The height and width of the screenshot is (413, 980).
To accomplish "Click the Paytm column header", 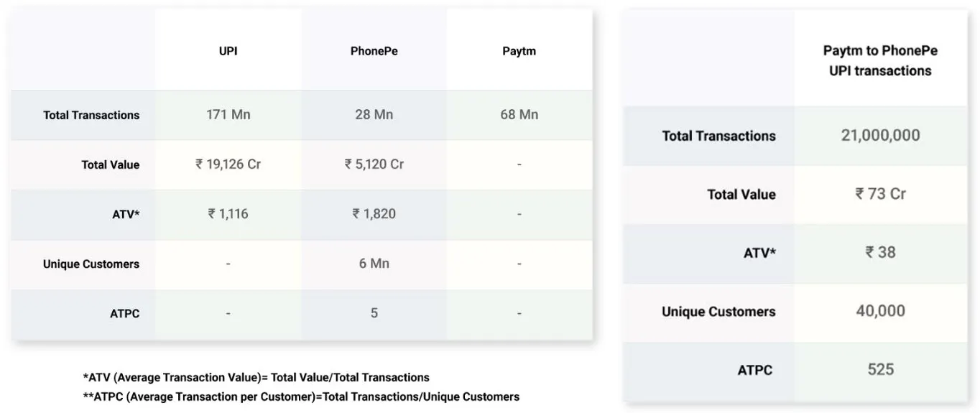I will pyautogui.click(x=519, y=52).
